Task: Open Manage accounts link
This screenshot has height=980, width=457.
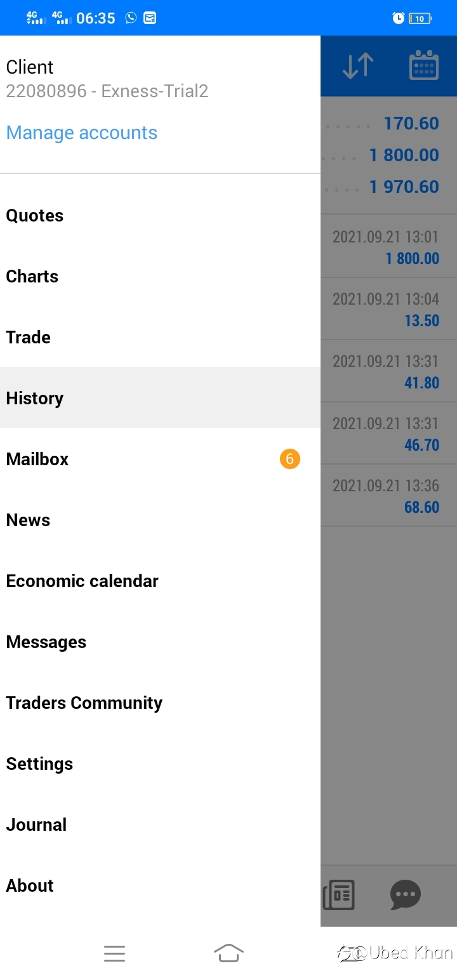Action: tap(82, 133)
